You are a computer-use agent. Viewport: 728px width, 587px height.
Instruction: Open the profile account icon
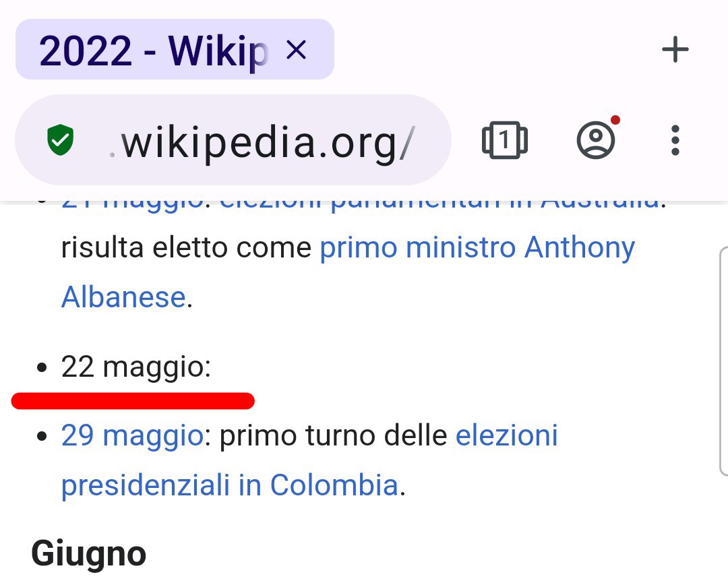(596, 140)
